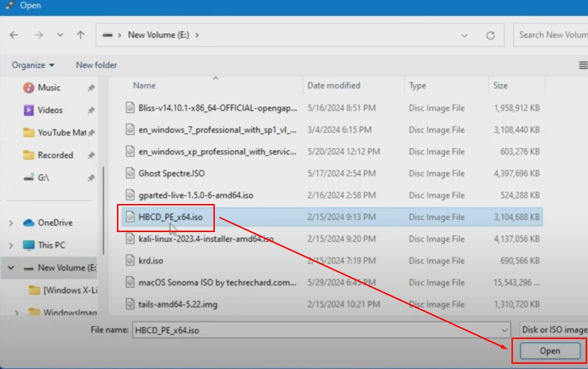Screen dimensions: 588x369
Task: Click the 3,104,688 KB size cell
Action: (x=517, y=217)
